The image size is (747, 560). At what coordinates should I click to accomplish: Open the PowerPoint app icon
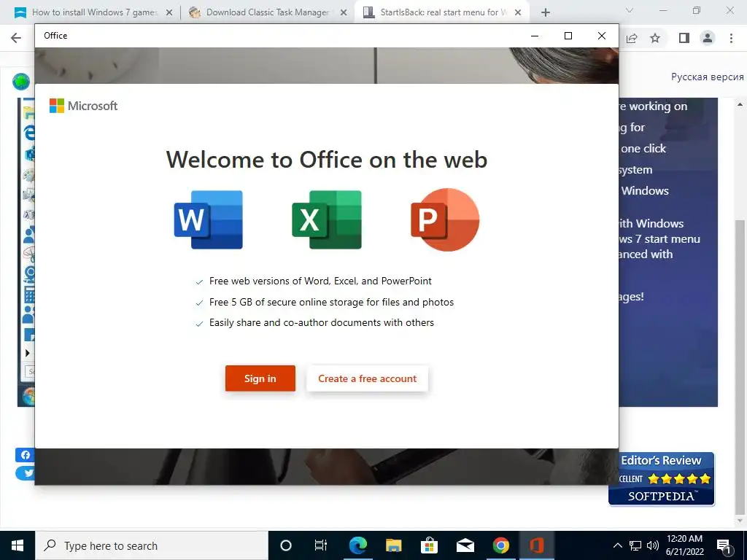(x=445, y=219)
